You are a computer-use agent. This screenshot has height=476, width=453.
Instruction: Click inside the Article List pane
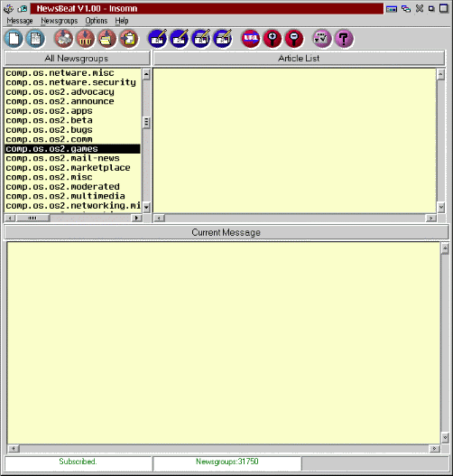pos(295,141)
